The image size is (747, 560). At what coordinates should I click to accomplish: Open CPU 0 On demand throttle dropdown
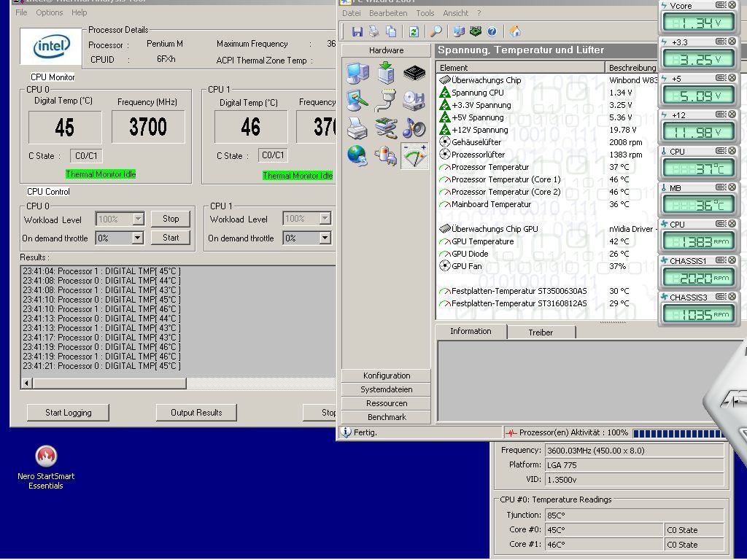click(x=137, y=237)
